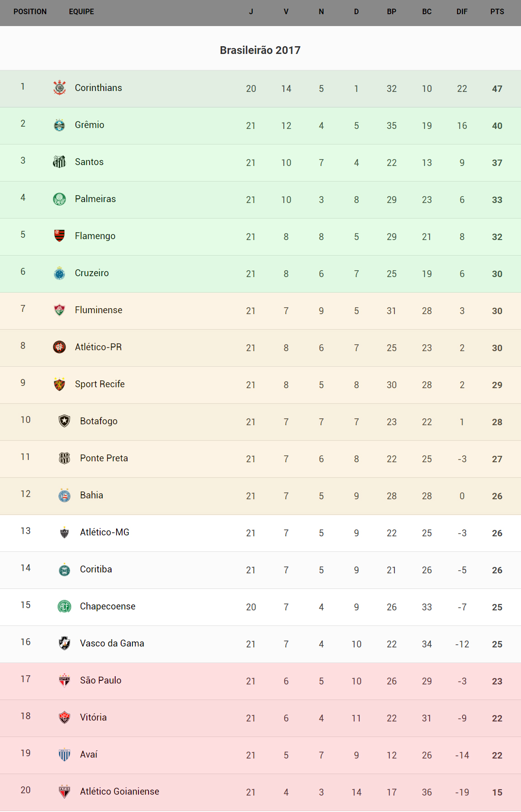Open the Atlético-PR team name link
The height and width of the screenshot is (812, 521).
click(98, 347)
